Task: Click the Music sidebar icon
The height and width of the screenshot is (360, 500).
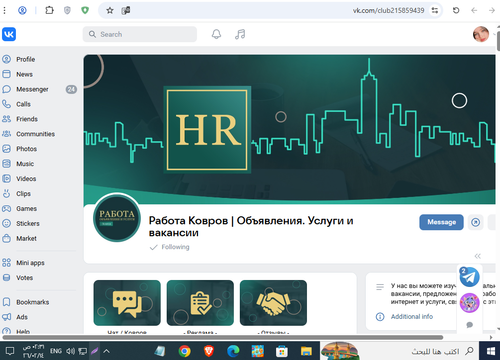Action: (x=6, y=164)
